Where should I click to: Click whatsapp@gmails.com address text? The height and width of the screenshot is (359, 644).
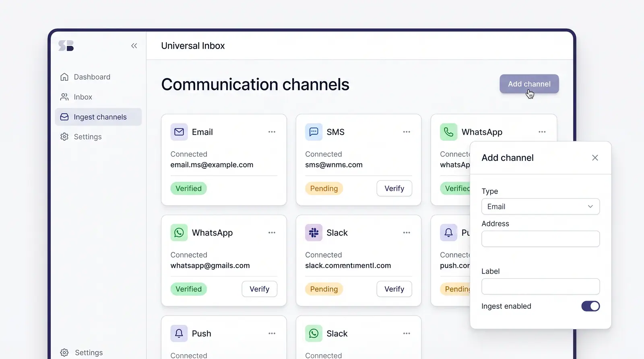coord(210,266)
